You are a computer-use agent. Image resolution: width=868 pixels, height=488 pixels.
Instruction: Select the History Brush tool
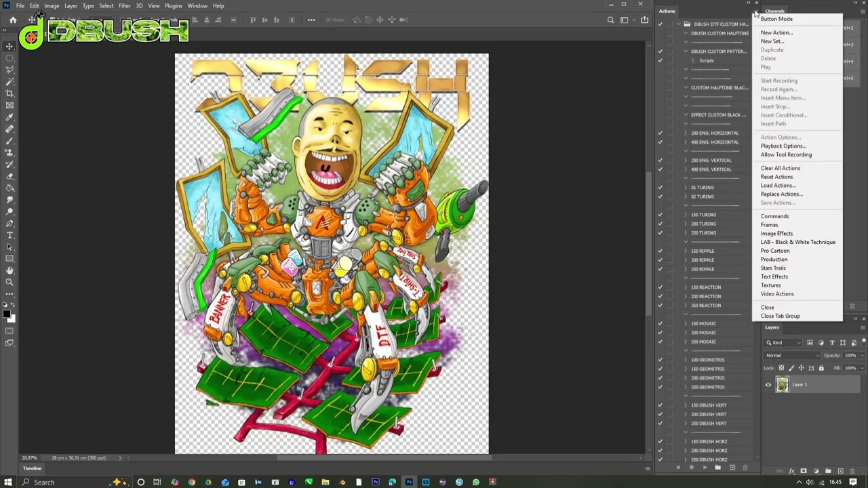click(x=9, y=164)
